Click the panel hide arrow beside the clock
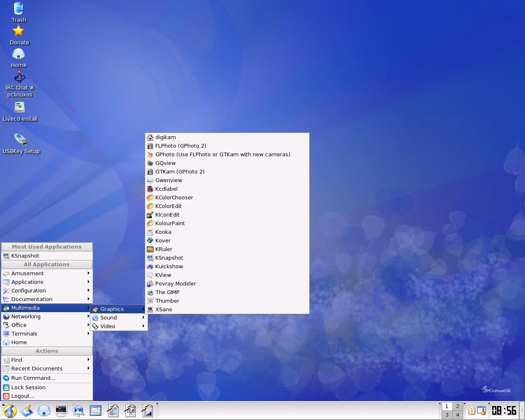The height and width of the screenshot is (420, 525). pyautogui.click(x=523, y=411)
